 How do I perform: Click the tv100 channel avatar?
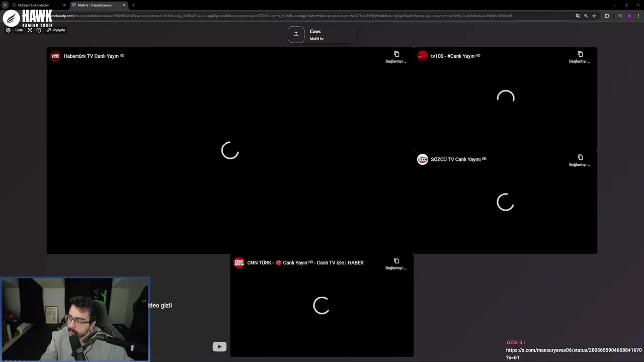tap(423, 56)
